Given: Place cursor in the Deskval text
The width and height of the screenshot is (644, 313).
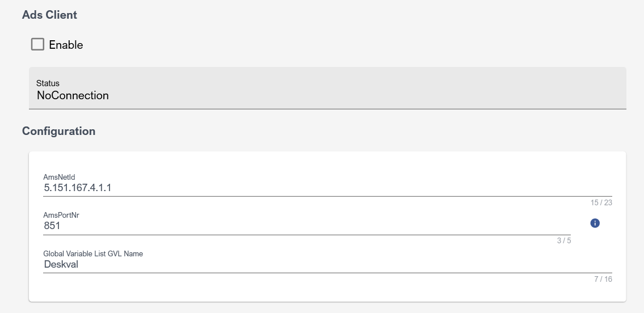Looking at the screenshot, I should click(61, 264).
